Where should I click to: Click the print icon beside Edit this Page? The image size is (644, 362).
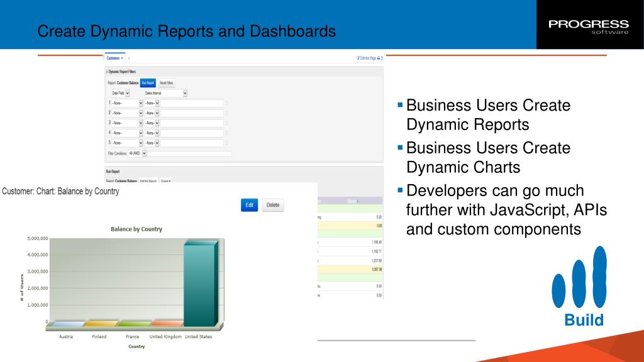[x=379, y=58]
